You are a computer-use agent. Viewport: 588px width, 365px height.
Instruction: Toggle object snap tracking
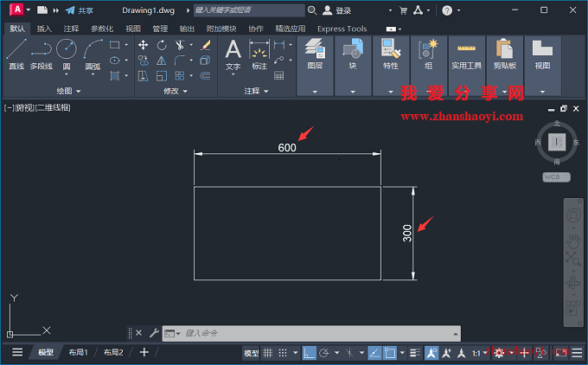374,353
